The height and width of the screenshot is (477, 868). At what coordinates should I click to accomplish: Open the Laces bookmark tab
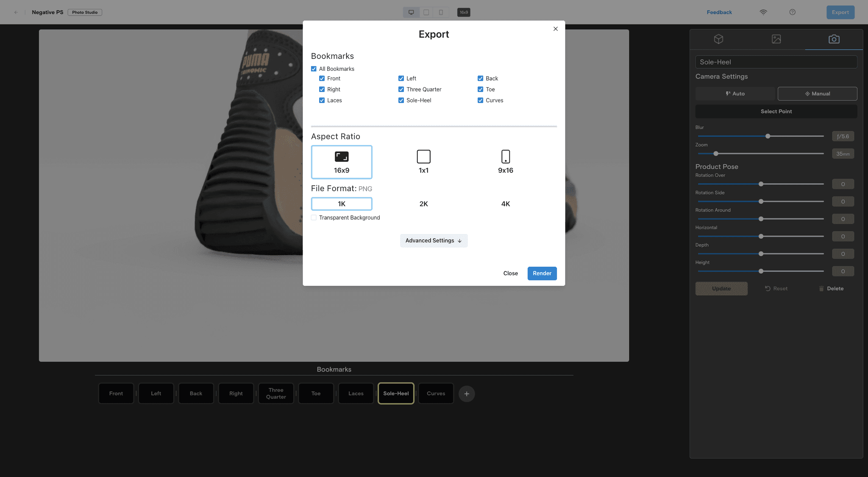pos(356,393)
